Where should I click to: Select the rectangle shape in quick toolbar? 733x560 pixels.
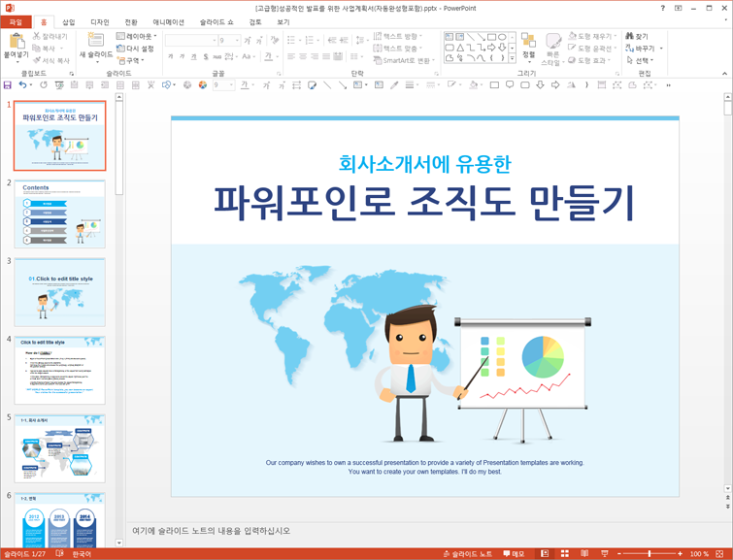[x=494, y=85]
